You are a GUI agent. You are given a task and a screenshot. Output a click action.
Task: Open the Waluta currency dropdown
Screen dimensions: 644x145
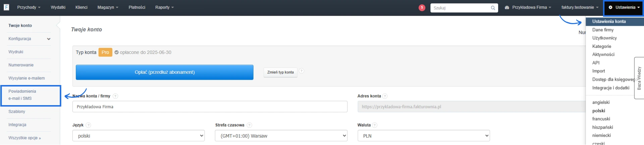click(423, 136)
